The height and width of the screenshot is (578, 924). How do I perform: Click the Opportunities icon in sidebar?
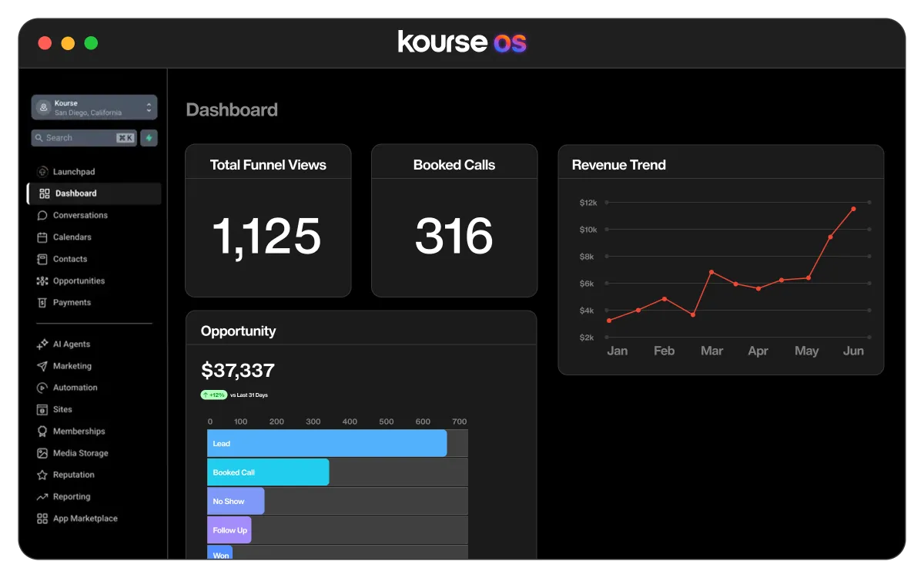click(42, 281)
